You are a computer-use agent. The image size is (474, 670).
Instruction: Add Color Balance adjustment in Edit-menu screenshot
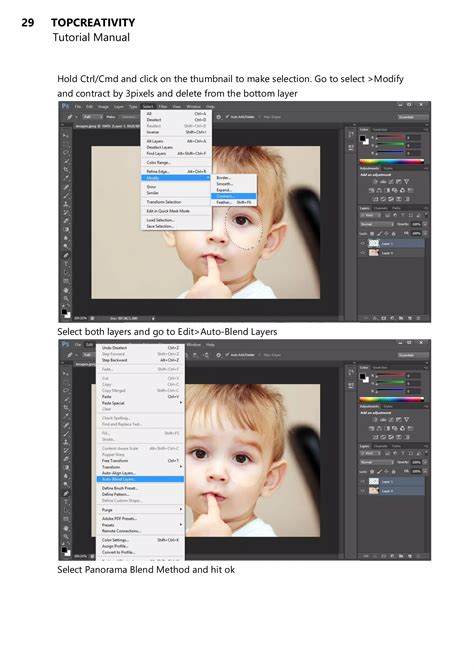coord(379,429)
